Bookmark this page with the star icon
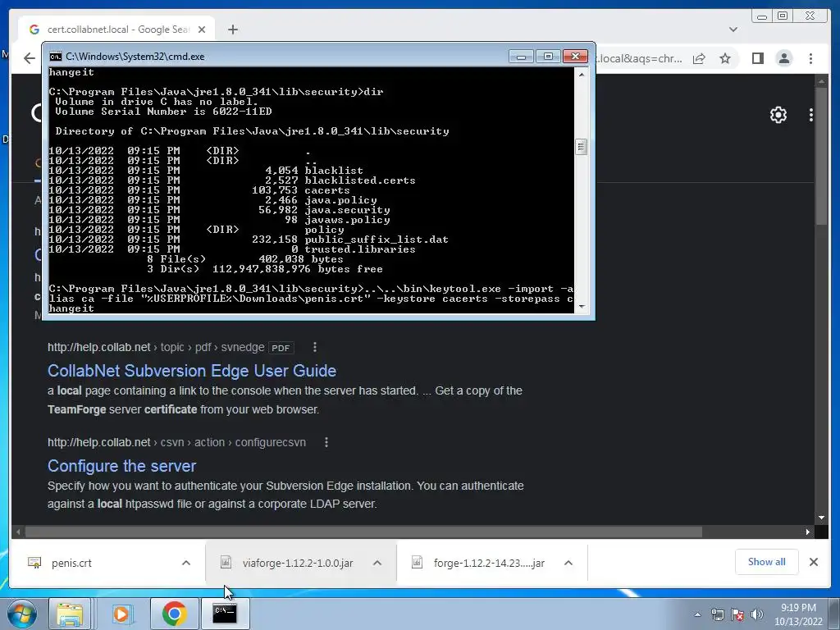 pos(725,58)
